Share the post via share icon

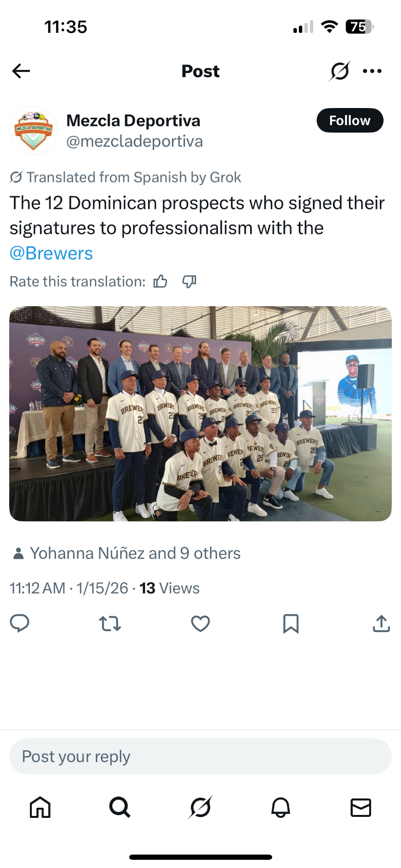381,624
